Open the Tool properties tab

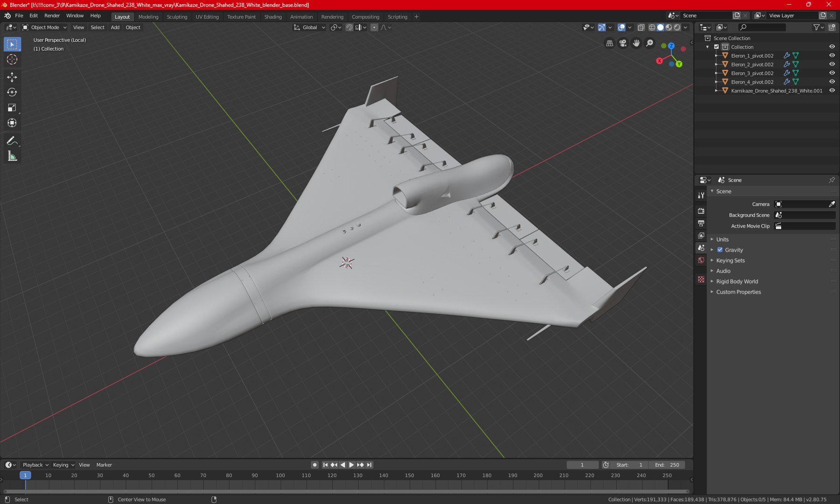[x=701, y=196]
